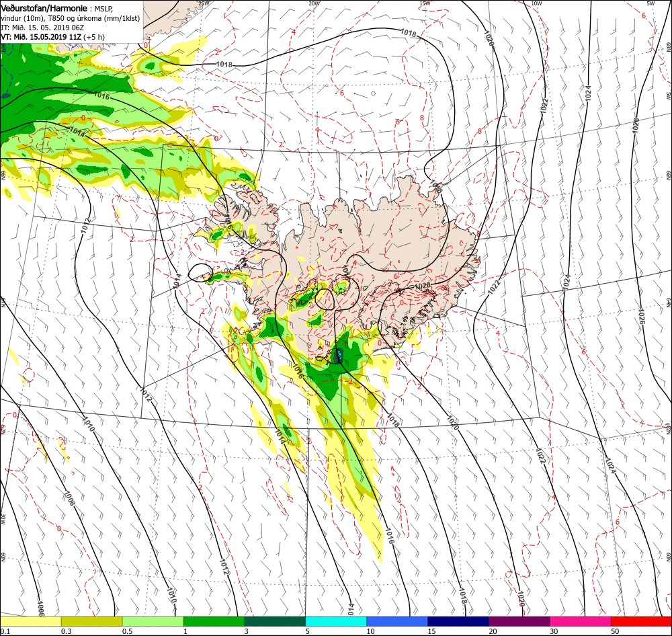
Task: Click the light green 0.5 legend segment
Action: (x=153, y=621)
